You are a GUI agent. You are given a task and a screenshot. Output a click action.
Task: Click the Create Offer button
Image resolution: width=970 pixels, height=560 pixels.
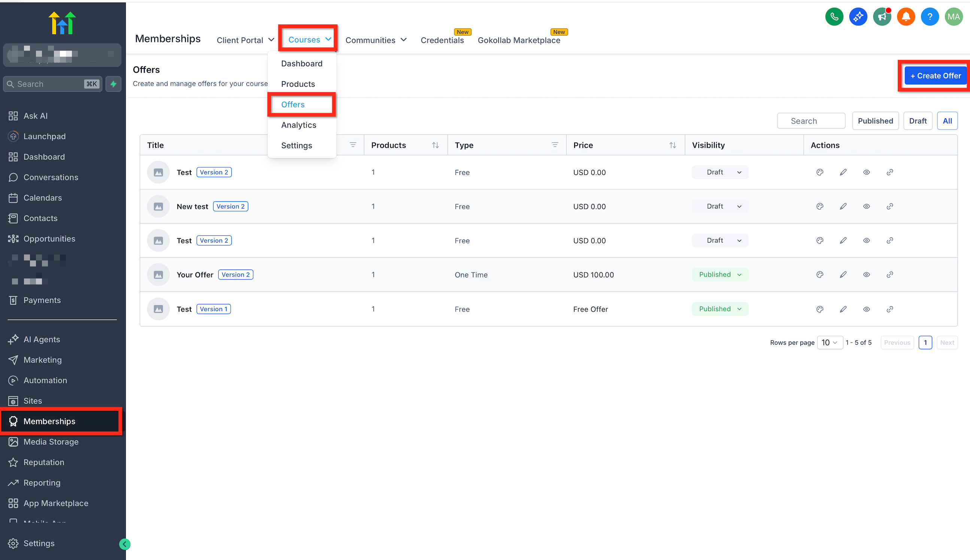click(x=935, y=76)
